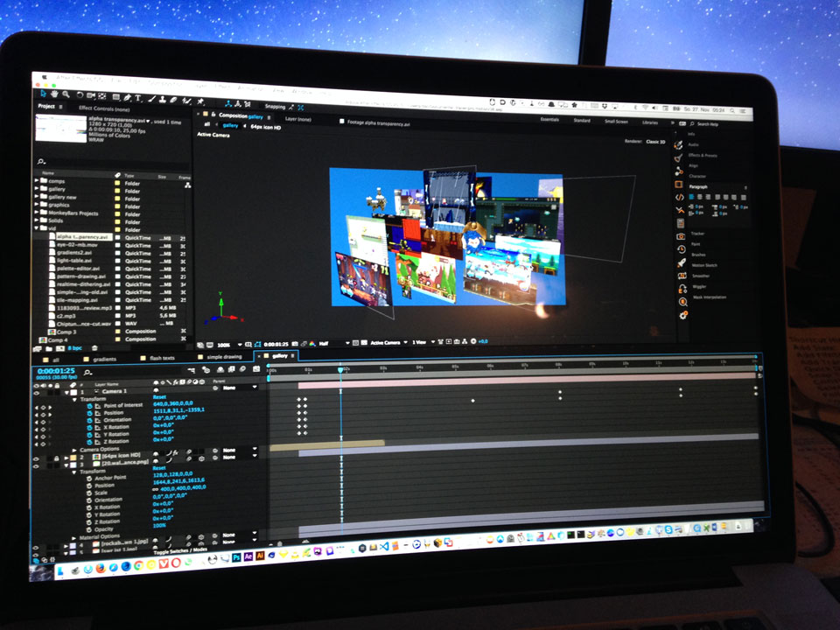Click the camera snapshot icon in side strip

click(681, 236)
